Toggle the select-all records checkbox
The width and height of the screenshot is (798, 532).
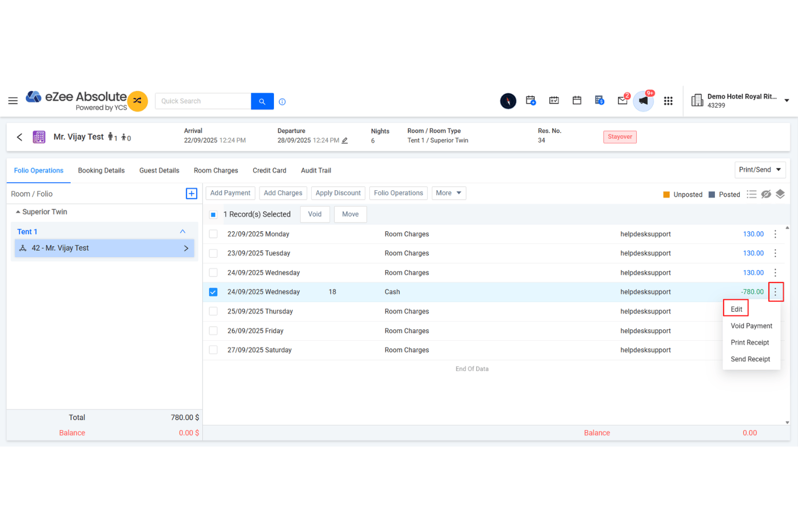213,215
